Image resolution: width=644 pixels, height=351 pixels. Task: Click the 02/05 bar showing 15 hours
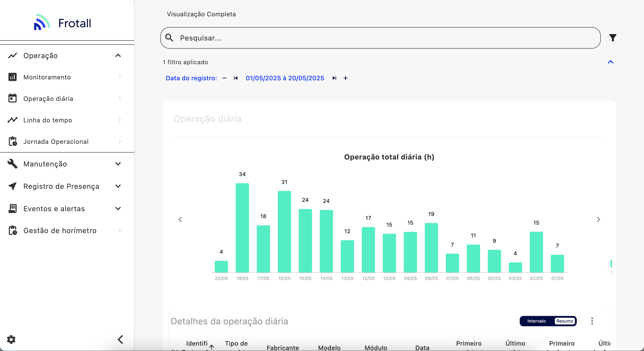[536, 252]
